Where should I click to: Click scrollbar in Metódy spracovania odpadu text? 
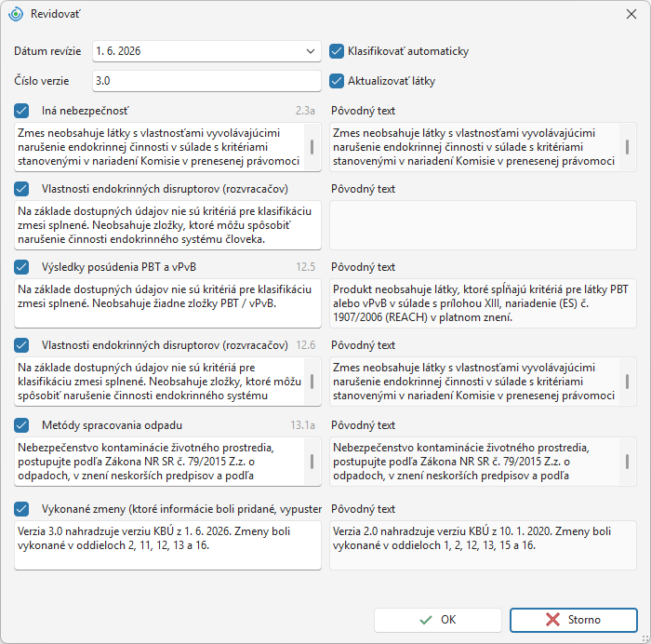coord(312,462)
